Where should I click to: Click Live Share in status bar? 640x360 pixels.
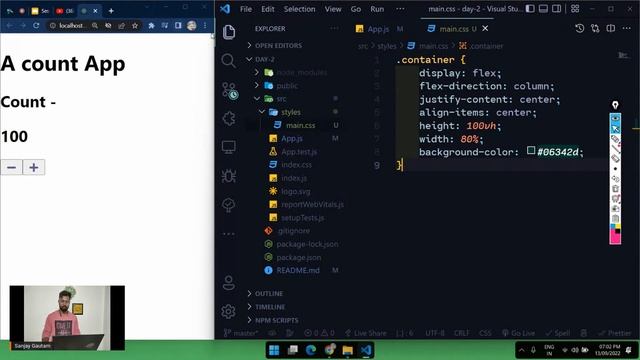tap(366, 333)
